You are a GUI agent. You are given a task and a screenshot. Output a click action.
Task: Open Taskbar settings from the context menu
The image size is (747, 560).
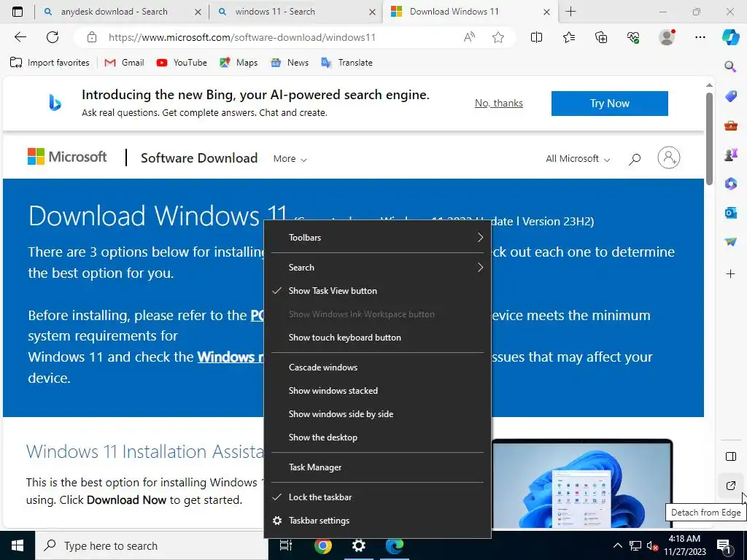coord(377,521)
